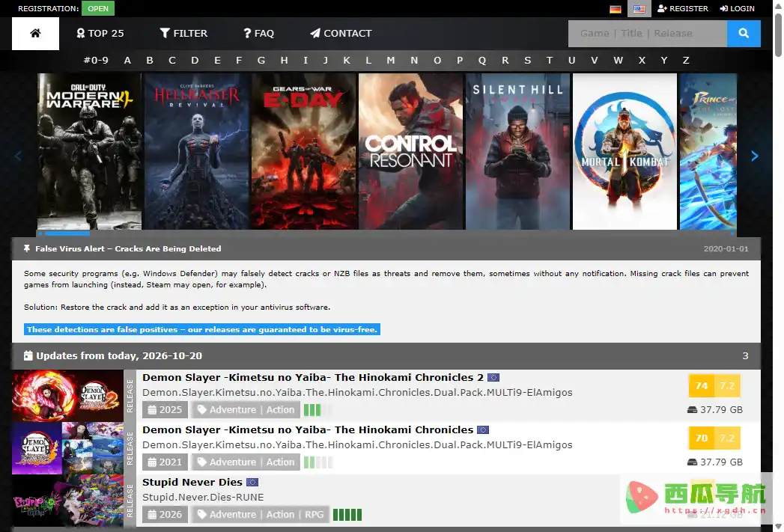Viewport: 784px width, 532px height.
Task: Open the Hellraiser Revival cover
Action: click(196, 151)
